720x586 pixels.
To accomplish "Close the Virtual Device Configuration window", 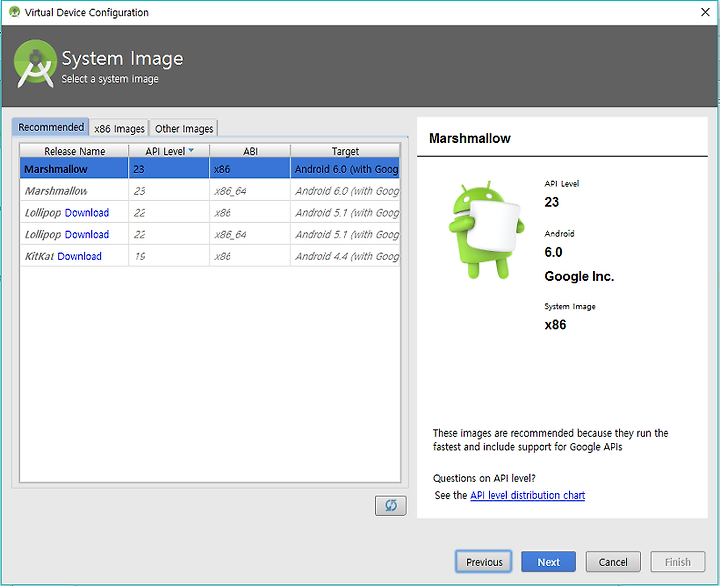I will (705, 12).
